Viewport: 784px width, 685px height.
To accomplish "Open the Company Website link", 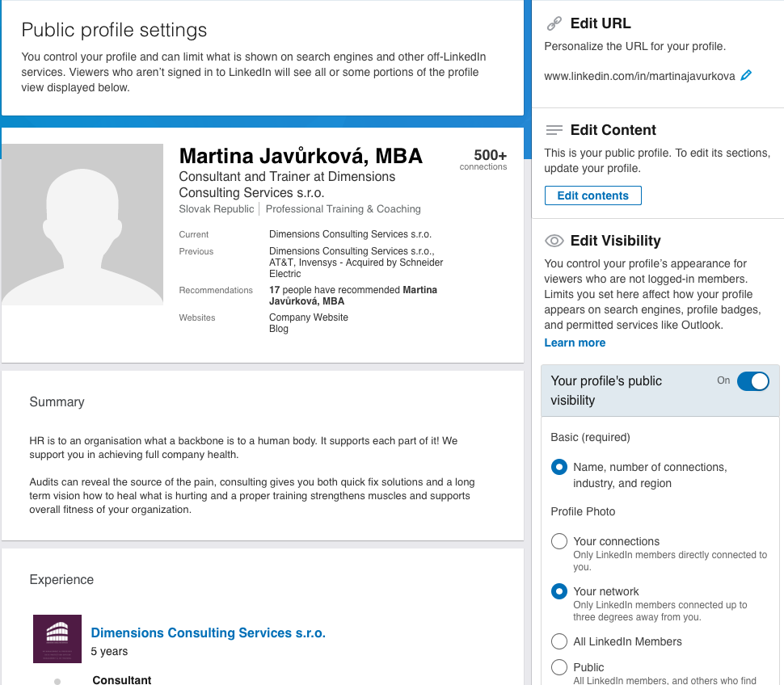I will tap(309, 317).
